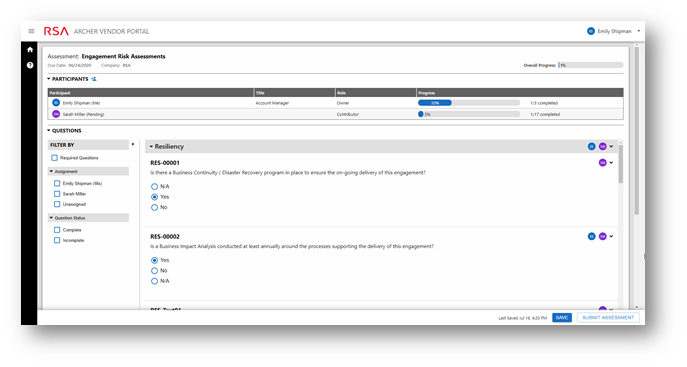
Task: Click blue assignee avatar for RES-00002
Action: click(x=591, y=236)
